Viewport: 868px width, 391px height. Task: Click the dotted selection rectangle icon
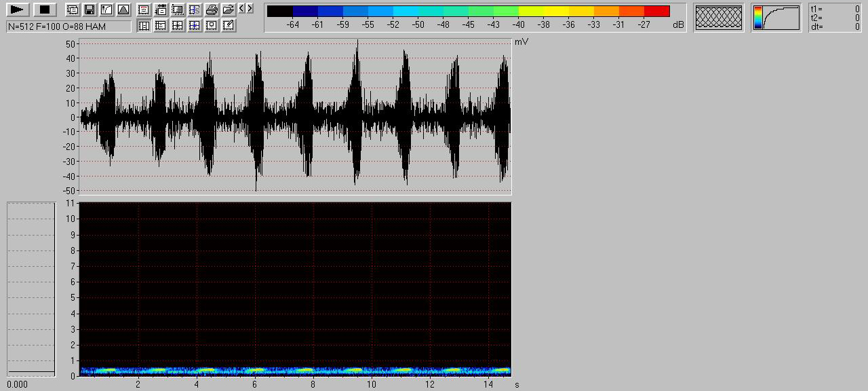pyautogui.click(x=177, y=10)
